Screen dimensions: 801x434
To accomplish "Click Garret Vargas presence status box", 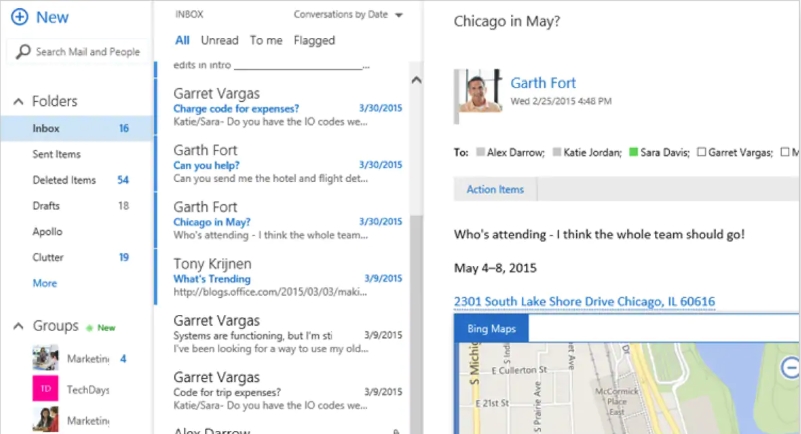I will pyautogui.click(x=702, y=153).
